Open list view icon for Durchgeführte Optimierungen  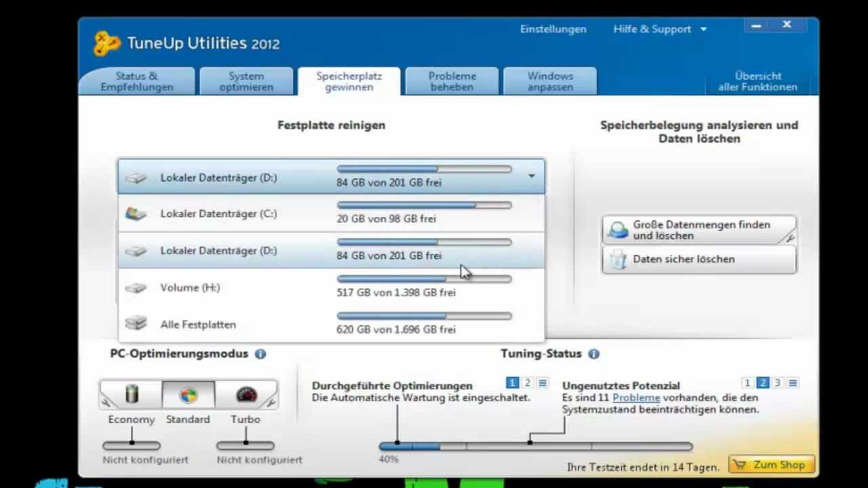[x=542, y=383]
